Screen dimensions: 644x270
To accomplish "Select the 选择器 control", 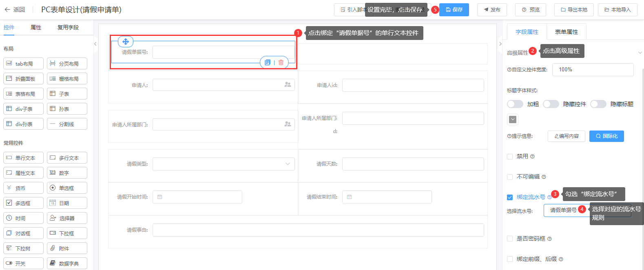I will point(67,218).
